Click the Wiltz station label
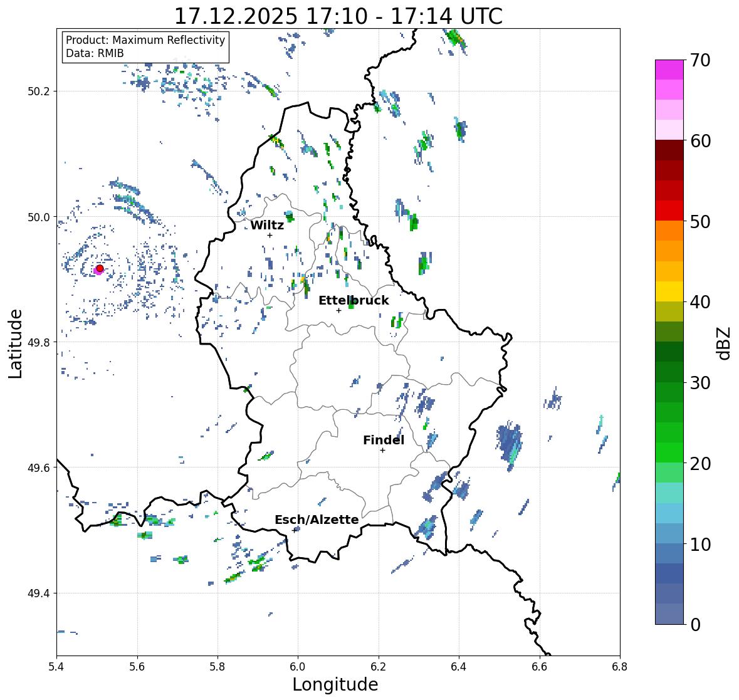Screen dimensions: 739x700 (267, 225)
